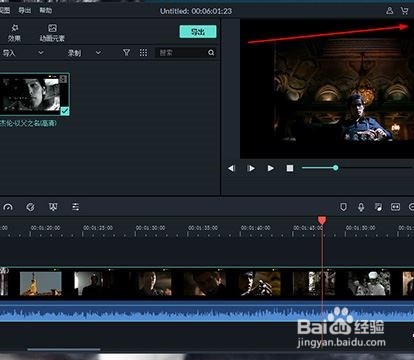
Task: Open the color palette tool in timeline toolbar
Action: tap(30, 207)
